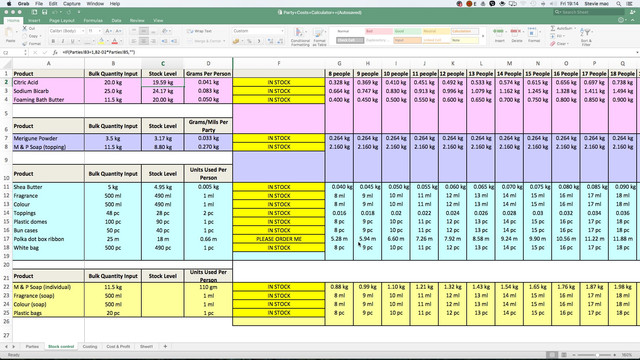Toggle bottom vertical alignment
Image resolution: width=640 pixels, height=360 pixels.
[153, 31]
